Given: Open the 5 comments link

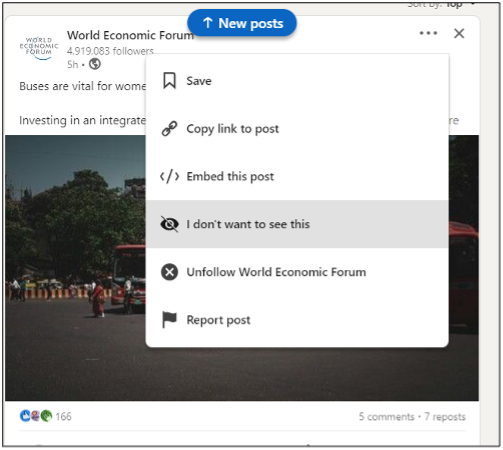Looking at the screenshot, I should point(386,417).
